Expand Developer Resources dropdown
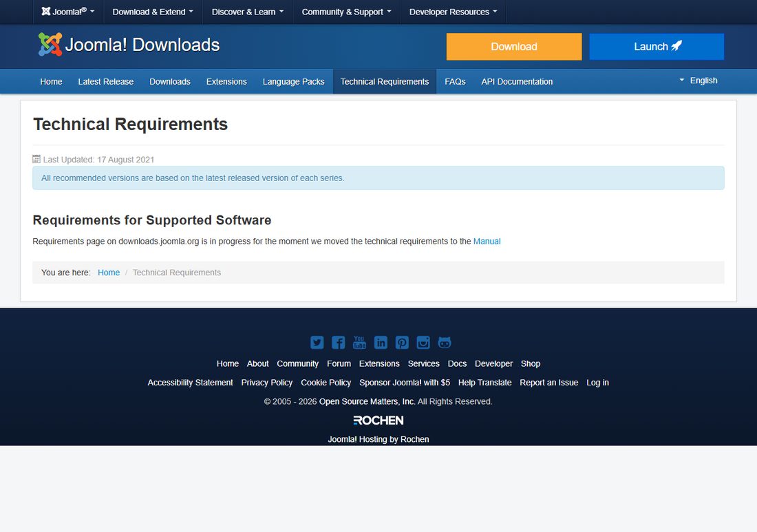Image resolution: width=757 pixels, height=532 pixels. point(454,12)
